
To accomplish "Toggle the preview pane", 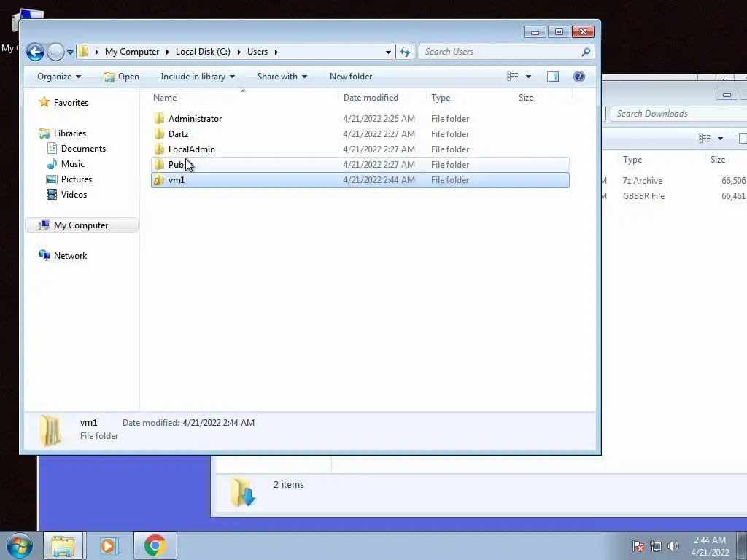I will (553, 77).
